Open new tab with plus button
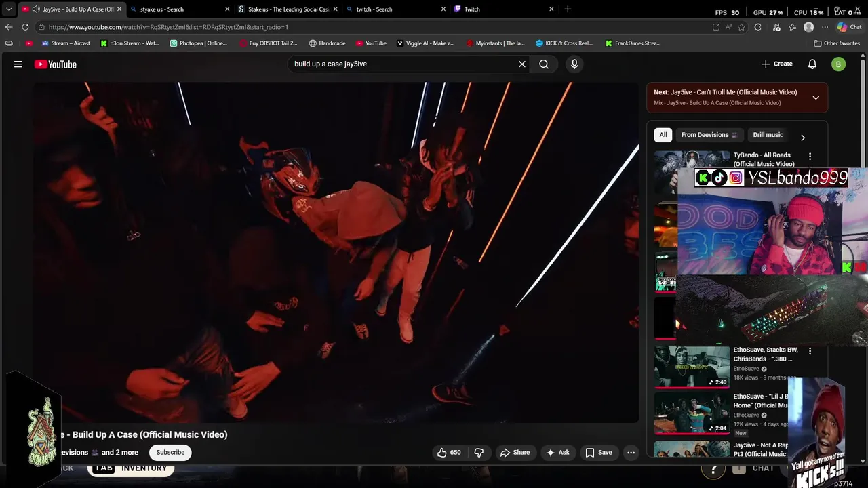This screenshot has height=488, width=868. tap(568, 9)
